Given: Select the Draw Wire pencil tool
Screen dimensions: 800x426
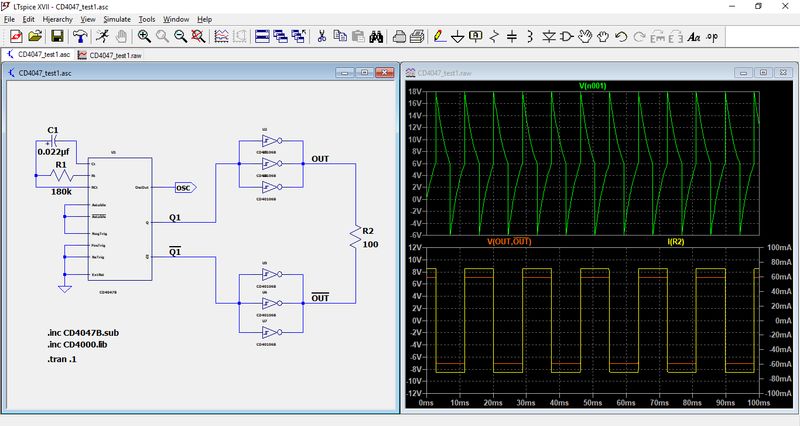Looking at the screenshot, I should [439, 36].
